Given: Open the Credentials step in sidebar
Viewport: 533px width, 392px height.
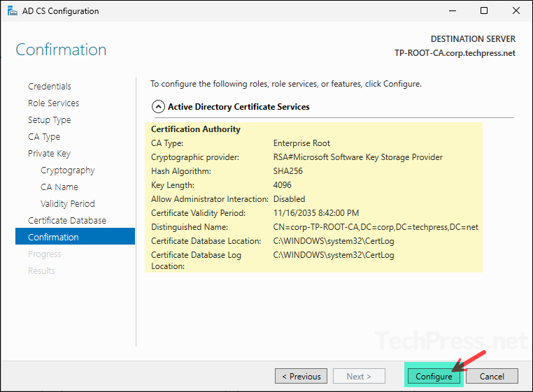Looking at the screenshot, I should tap(50, 87).
